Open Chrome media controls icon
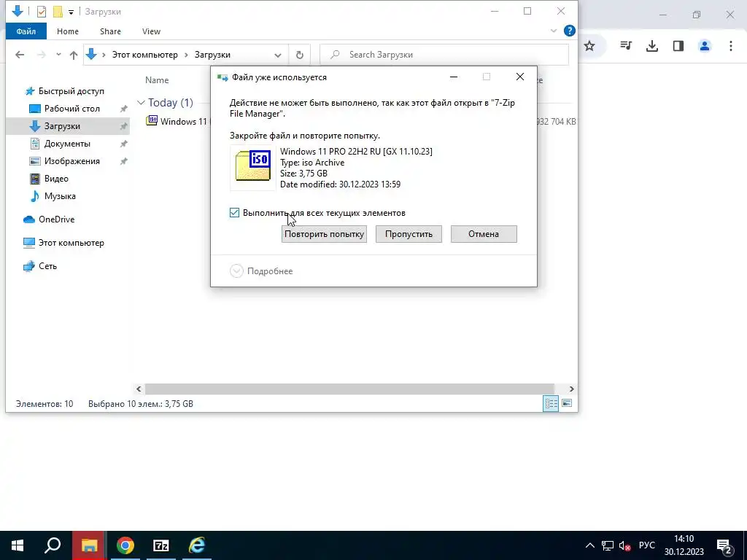 click(x=626, y=46)
